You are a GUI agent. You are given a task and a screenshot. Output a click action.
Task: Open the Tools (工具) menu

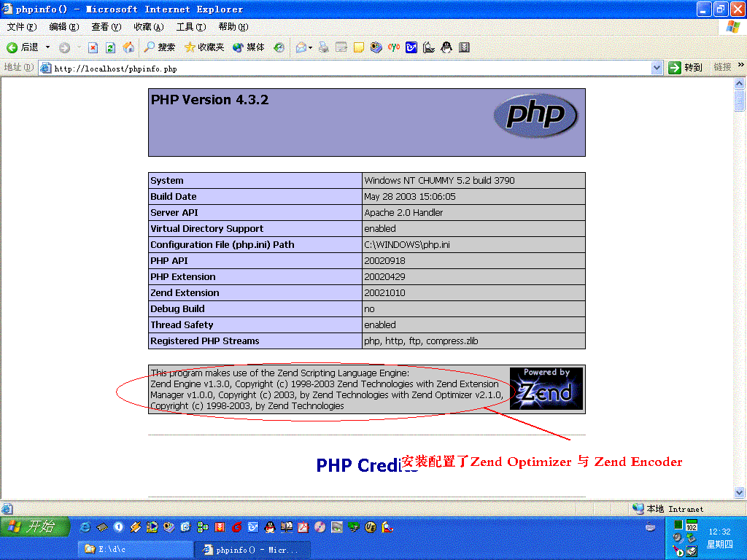[191, 27]
